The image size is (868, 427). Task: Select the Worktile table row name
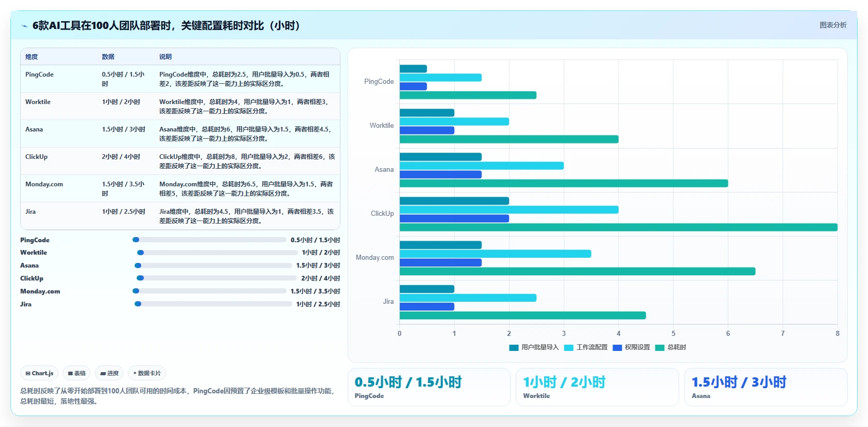click(38, 102)
